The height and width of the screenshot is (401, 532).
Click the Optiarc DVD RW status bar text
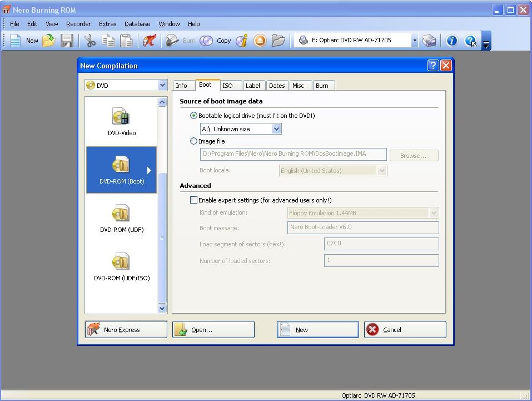pyautogui.click(x=378, y=395)
